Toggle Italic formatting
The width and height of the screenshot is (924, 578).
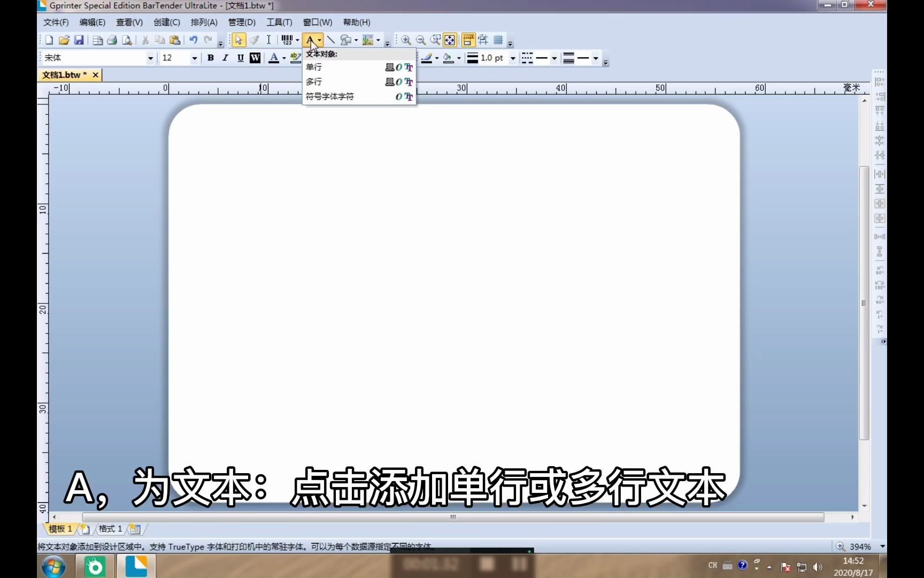[226, 58]
